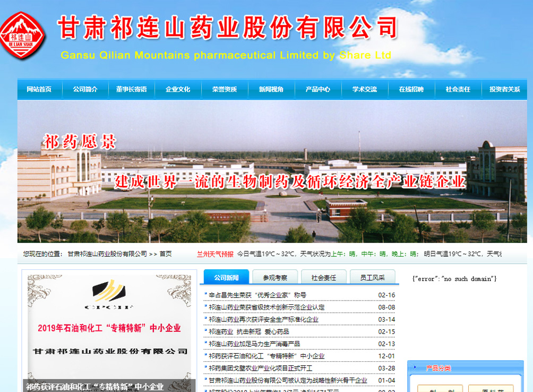Click the no such domain error text

click(454, 279)
